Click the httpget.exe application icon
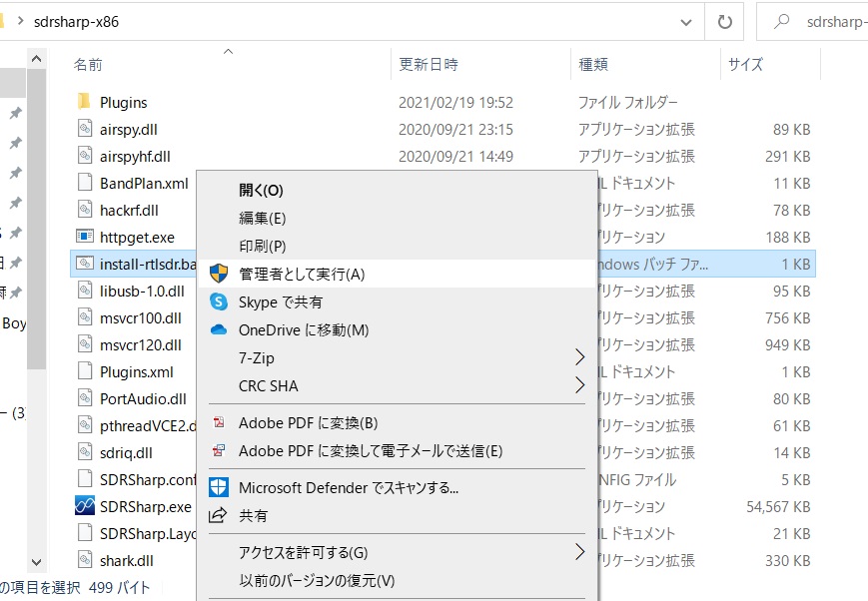This screenshot has height=601, width=868. tap(84, 237)
